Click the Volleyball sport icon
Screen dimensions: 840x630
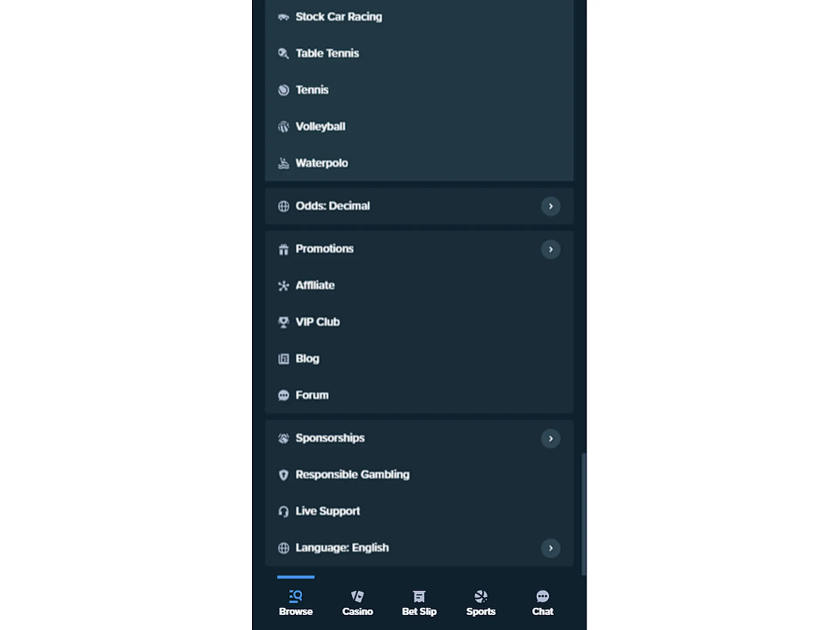283,126
